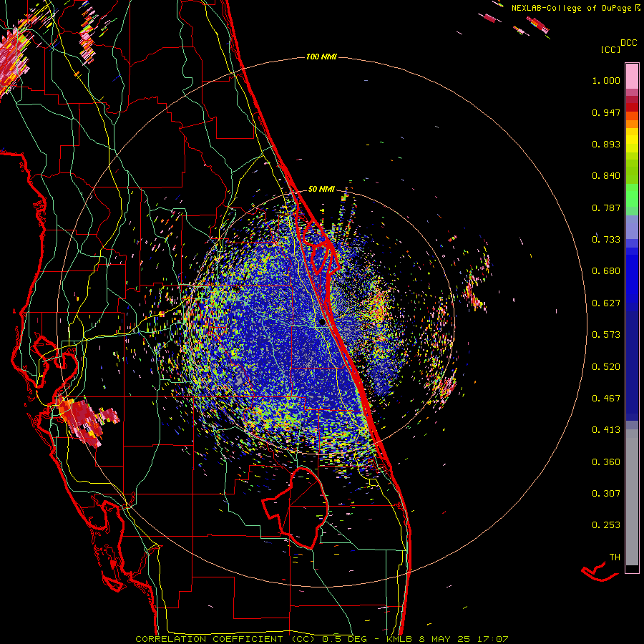644x644 pixels.
Task: Pick the pink segment of the color bar
Action: (x=632, y=77)
